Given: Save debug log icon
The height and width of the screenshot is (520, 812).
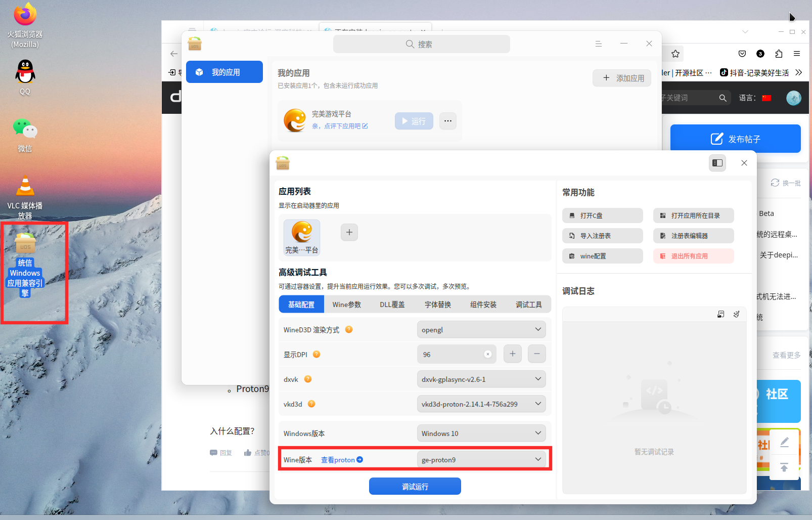Looking at the screenshot, I should click(721, 314).
